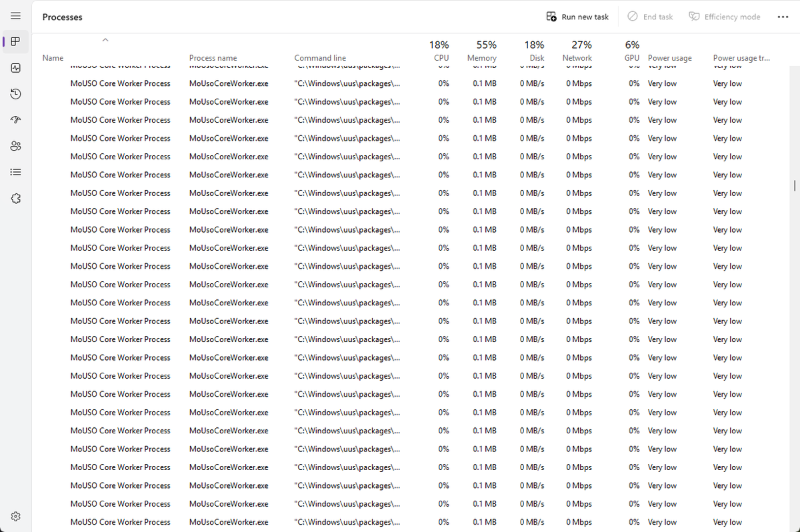Image resolution: width=800 pixels, height=532 pixels.
Task: Open the hamburger navigation menu
Action: (x=15, y=15)
